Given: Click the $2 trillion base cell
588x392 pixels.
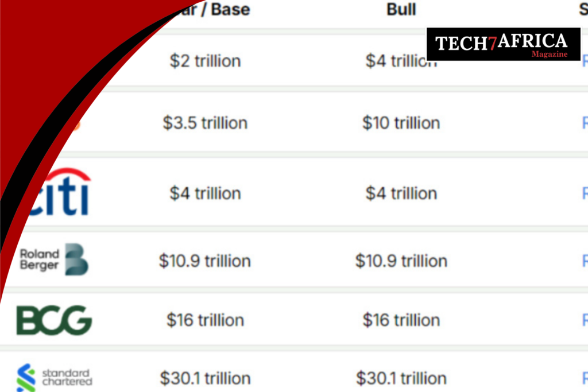Looking at the screenshot, I should click(205, 61).
